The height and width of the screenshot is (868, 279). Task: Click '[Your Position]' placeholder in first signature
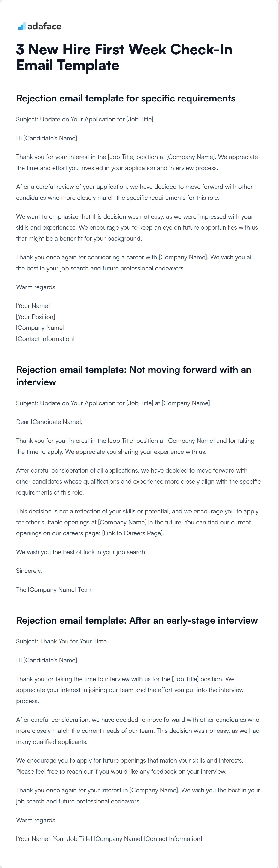[x=36, y=317]
